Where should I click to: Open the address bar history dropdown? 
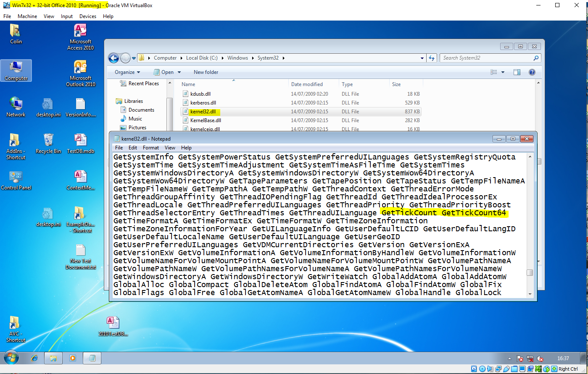tap(422, 58)
